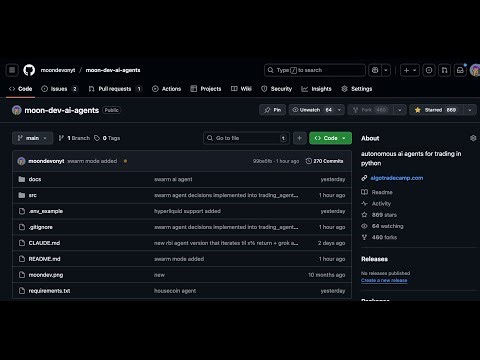Open the swarm ai agent commit message
The width and height of the screenshot is (480, 360).
pos(173,179)
